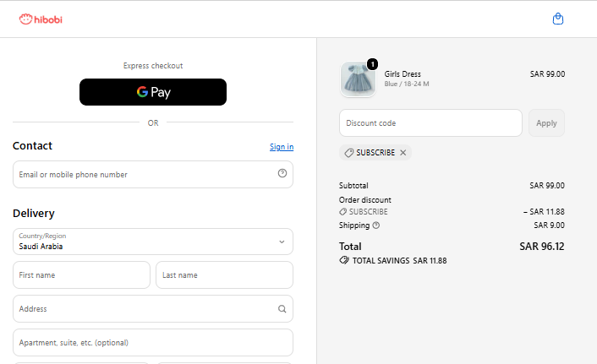Click the shipping info question mark icon
Viewport: 597px width, 364px height.
[x=375, y=225]
